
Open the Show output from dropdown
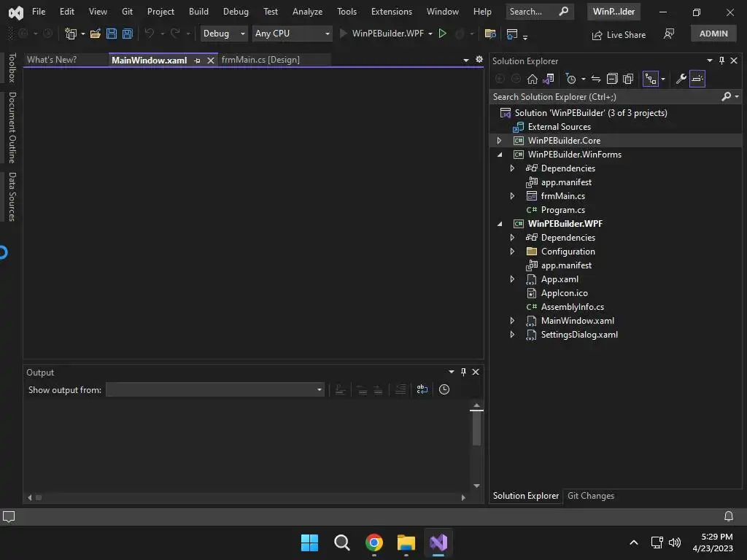215,389
